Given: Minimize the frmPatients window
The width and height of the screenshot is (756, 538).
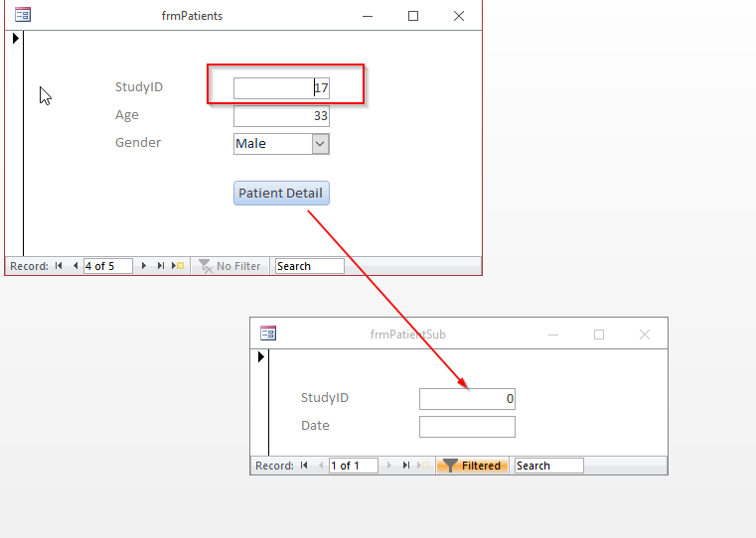Looking at the screenshot, I should point(368,16).
